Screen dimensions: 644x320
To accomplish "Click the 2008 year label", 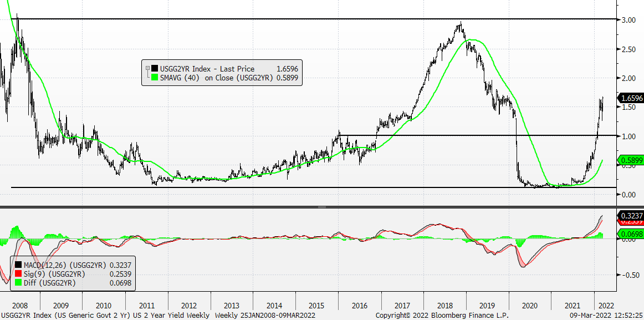I will coord(20,306).
